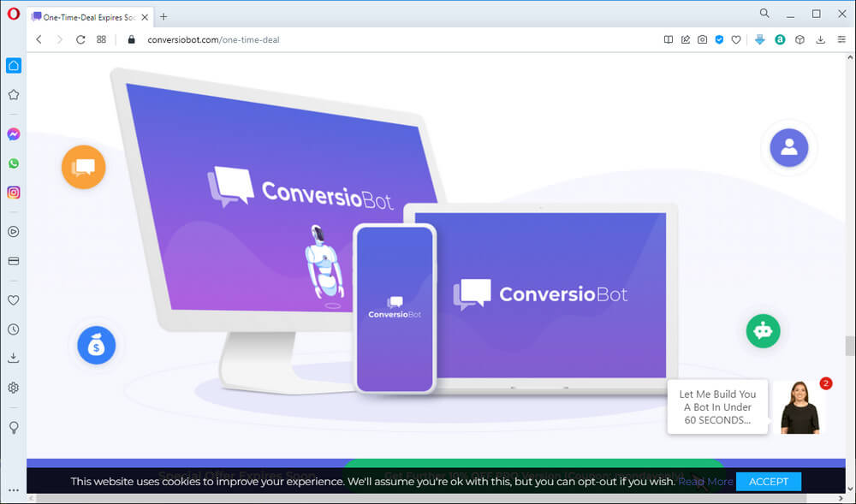Take a snapshot with camera icon
This screenshot has height=504, width=856.
click(x=702, y=39)
